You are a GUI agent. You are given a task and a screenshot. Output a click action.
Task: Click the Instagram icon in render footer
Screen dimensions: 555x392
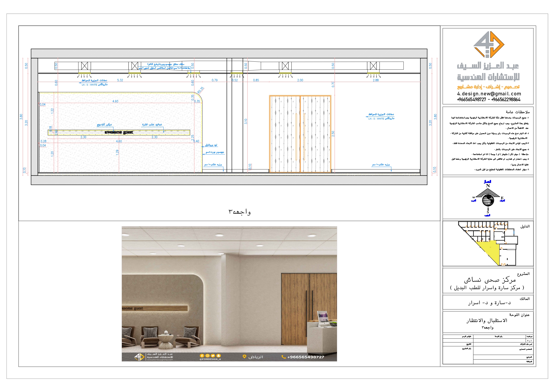click(208, 356)
